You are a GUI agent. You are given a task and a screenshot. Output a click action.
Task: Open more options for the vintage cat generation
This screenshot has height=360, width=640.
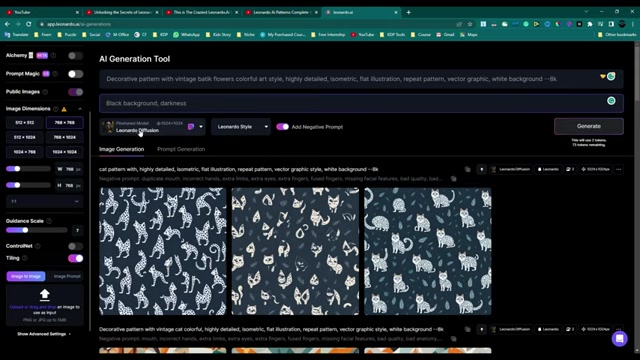(x=619, y=329)
